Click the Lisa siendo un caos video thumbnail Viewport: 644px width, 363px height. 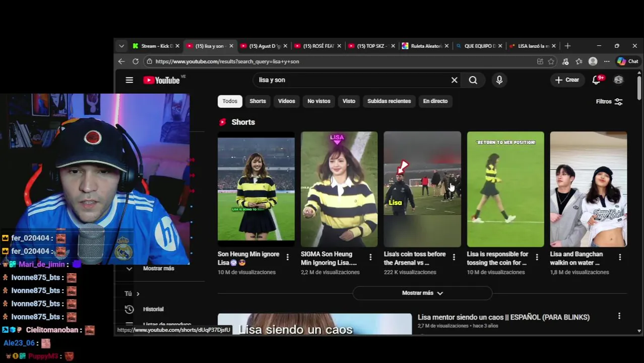click(x=314, y=324)
